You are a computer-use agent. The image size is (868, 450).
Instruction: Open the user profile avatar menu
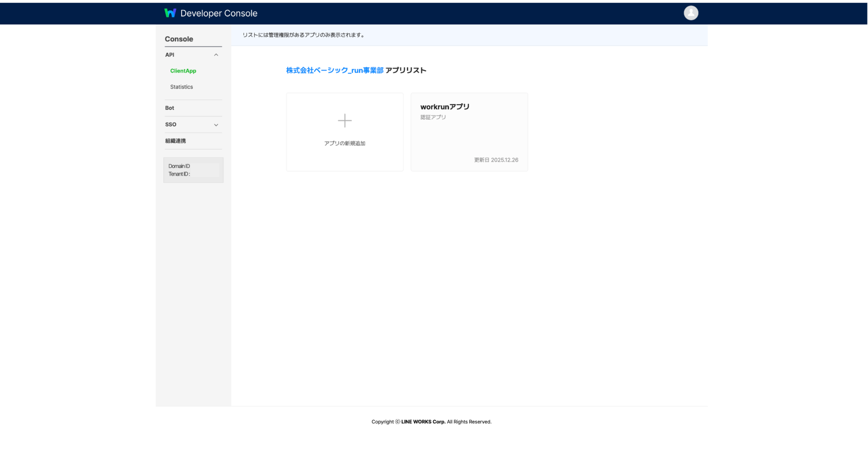pyautogui.click(x=691, y=13)
